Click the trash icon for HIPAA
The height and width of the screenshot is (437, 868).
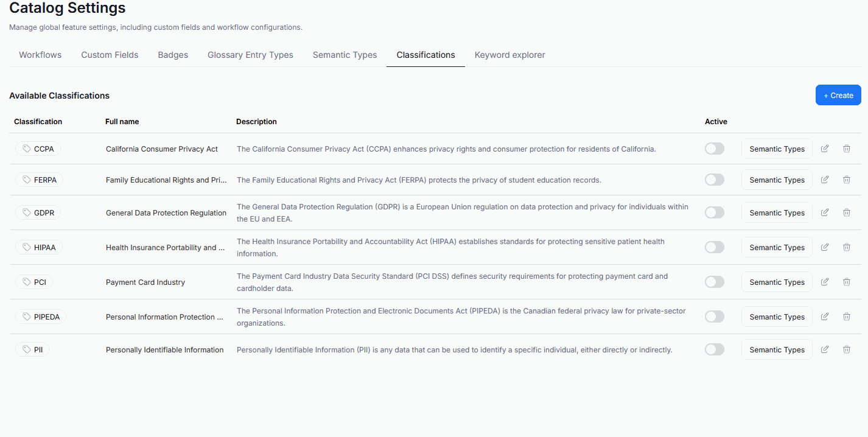pyautogui.click(x=847, y=247)
